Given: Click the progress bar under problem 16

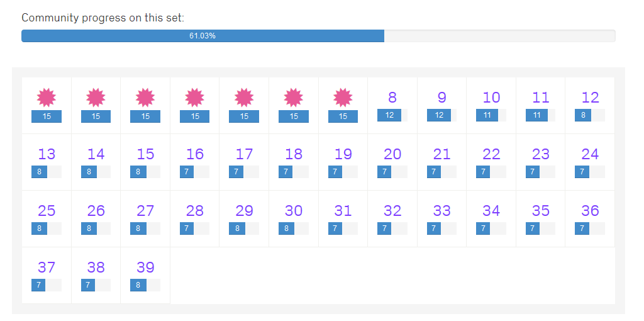Looking at the screenshot, I should click(195, 172).
